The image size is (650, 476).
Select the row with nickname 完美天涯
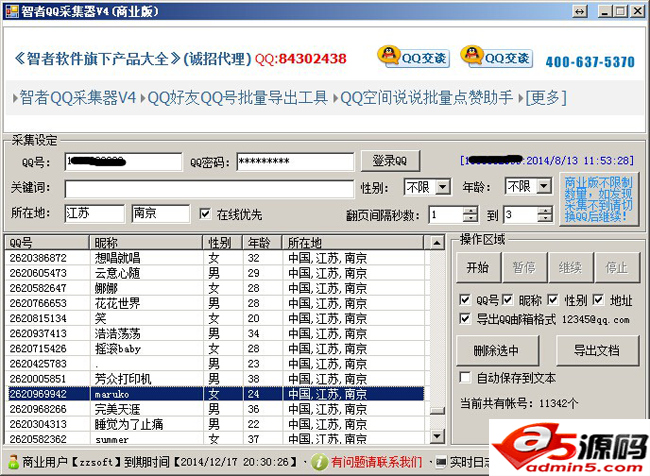click(x=215, y=409)
